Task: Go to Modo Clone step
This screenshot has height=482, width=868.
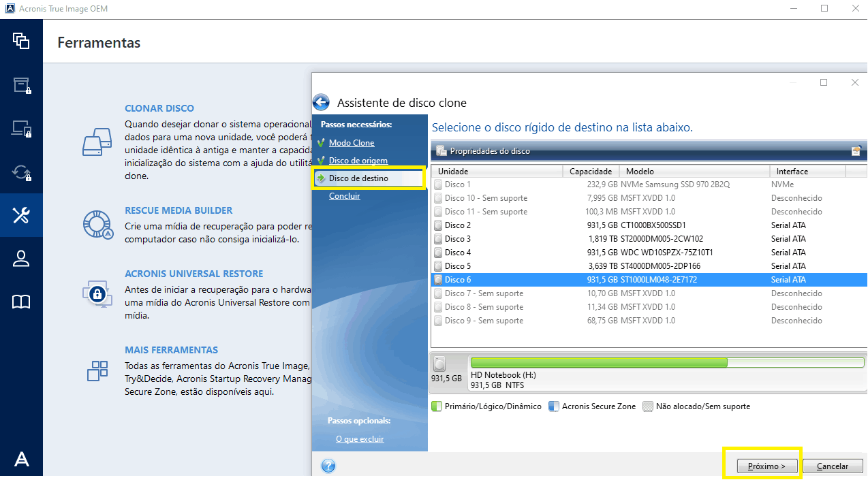Action: pos(352,143)
